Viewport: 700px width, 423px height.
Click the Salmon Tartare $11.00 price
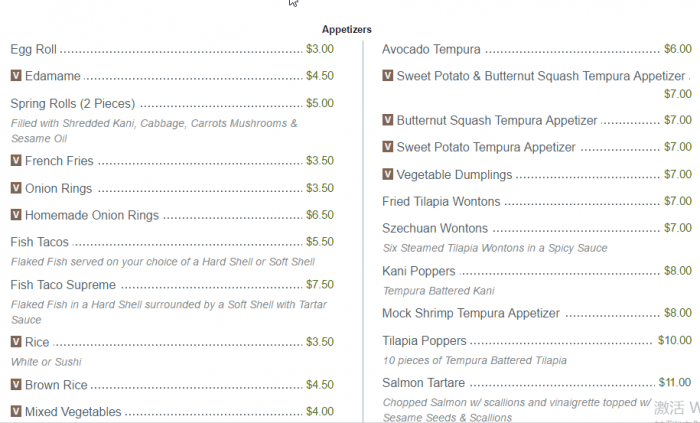click(x=674, y=382)
